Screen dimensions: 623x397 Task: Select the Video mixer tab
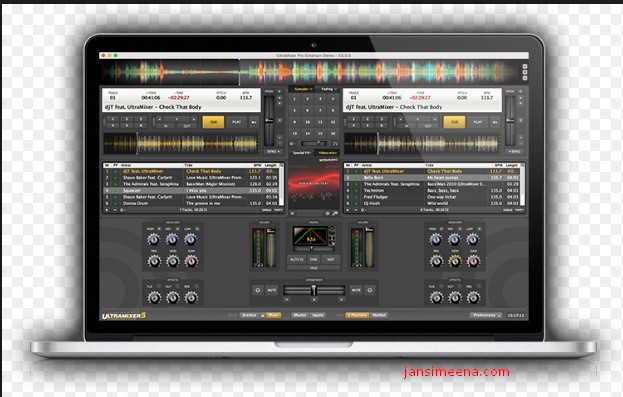click(x=327, y=153)
